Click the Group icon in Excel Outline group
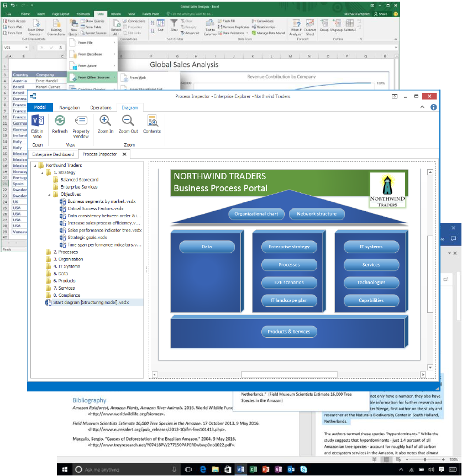This screenshot has width=462, height=476. [324, 23]
